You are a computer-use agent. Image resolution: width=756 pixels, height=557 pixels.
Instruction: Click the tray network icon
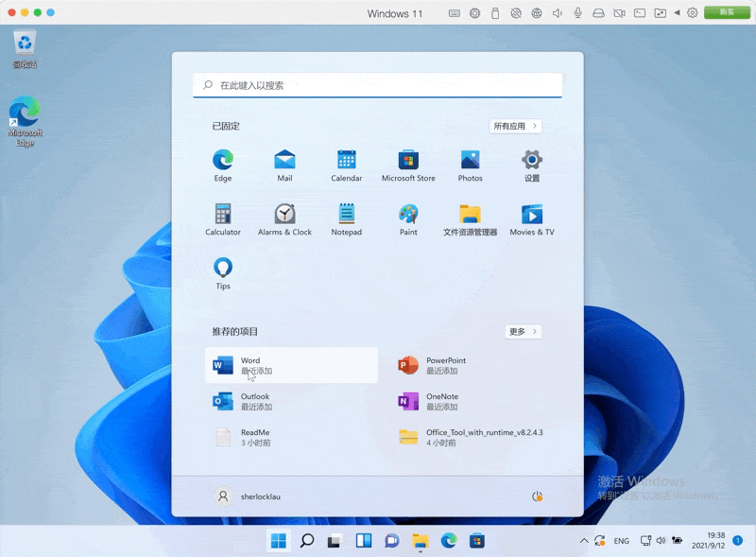tap(645, 541)
